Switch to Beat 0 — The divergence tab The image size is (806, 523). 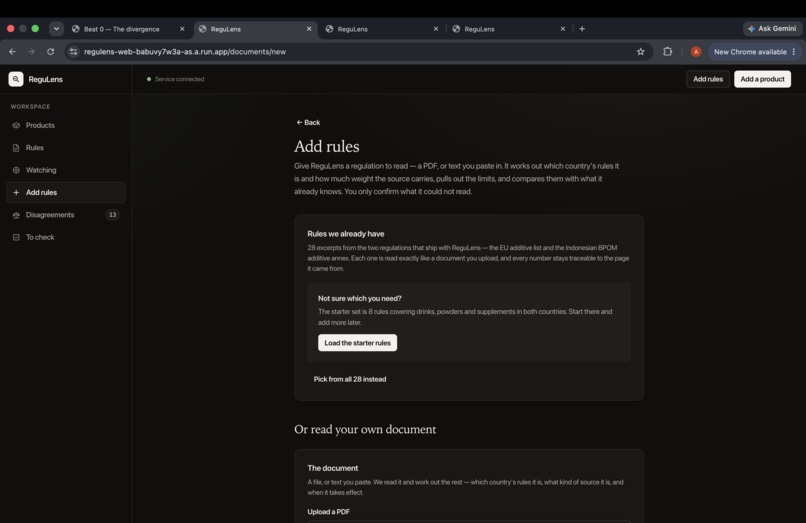point(122,29)
